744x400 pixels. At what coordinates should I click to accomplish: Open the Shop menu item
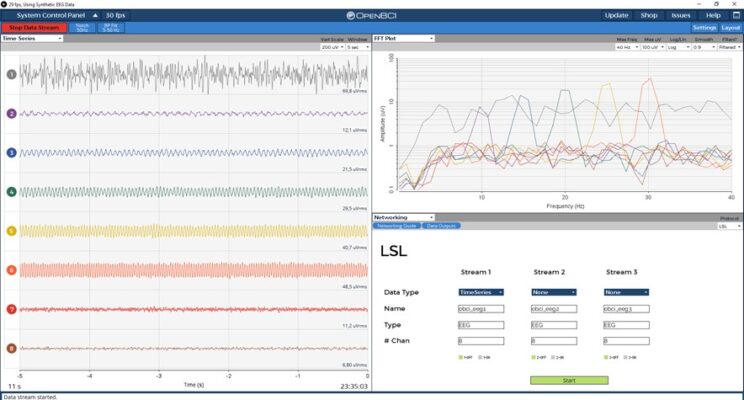tap(649, 15)
